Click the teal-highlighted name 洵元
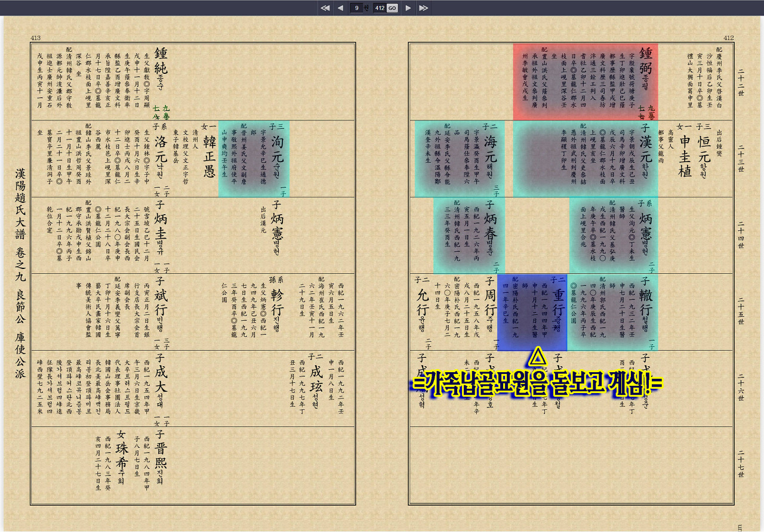Image resolution: width=764 pixels, height=532 pixels. coord(278,149)
